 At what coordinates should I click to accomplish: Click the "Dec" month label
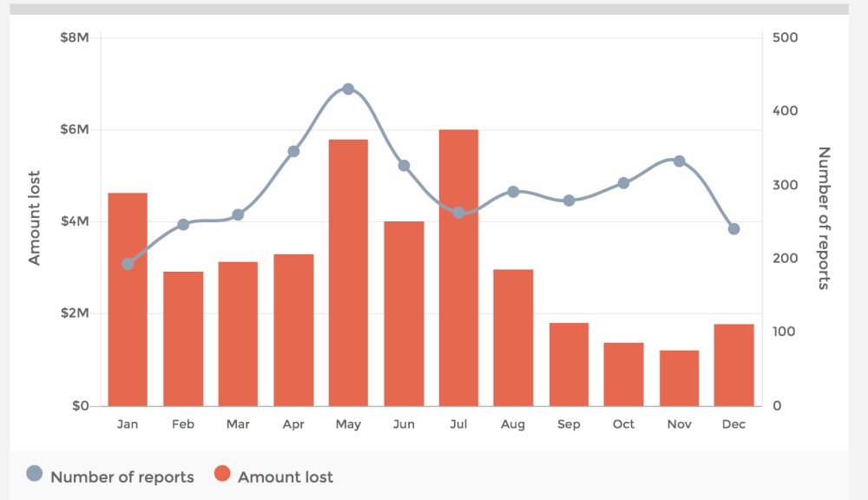tap(734, 424)
